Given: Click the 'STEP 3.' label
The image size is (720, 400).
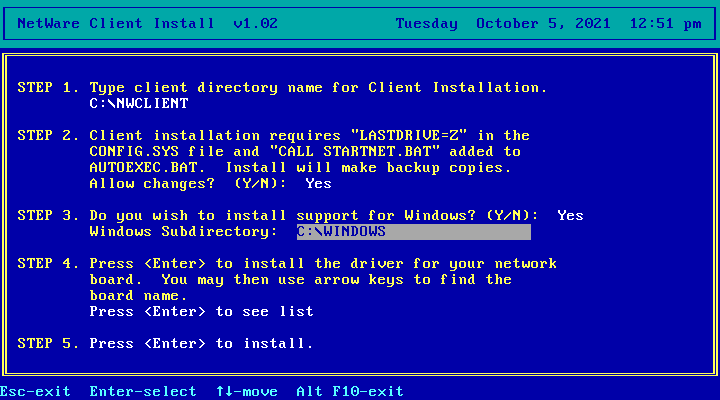Looking at the screenshot, I should click(x=48, y=215).
